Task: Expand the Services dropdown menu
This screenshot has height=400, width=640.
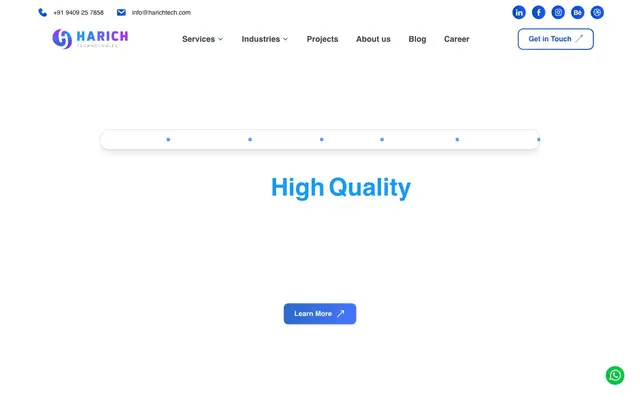Action: tap(202, 39)
